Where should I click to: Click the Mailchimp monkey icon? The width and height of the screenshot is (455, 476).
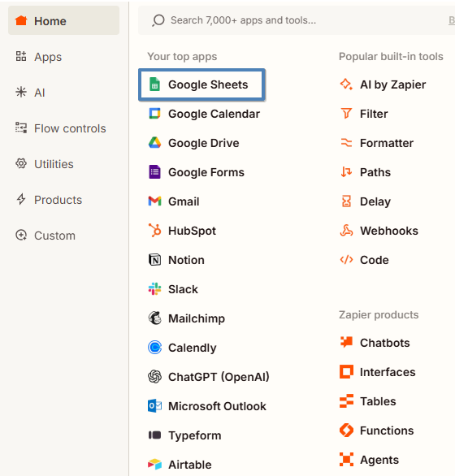coord(154,318)
